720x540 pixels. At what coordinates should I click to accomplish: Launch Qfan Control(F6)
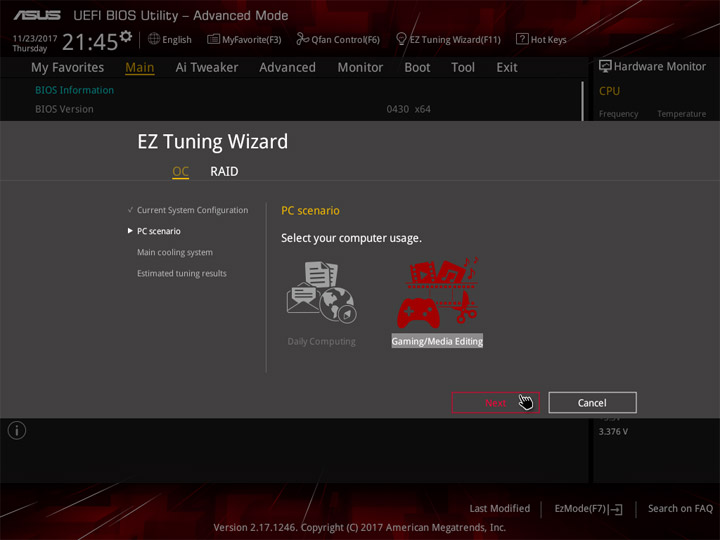[x=338, y=39]
